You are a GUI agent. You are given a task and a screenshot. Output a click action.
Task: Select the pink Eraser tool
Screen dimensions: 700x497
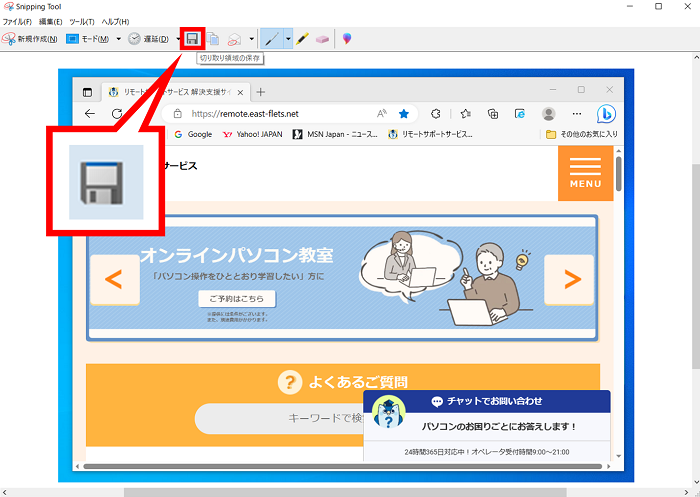pos(322,39)
